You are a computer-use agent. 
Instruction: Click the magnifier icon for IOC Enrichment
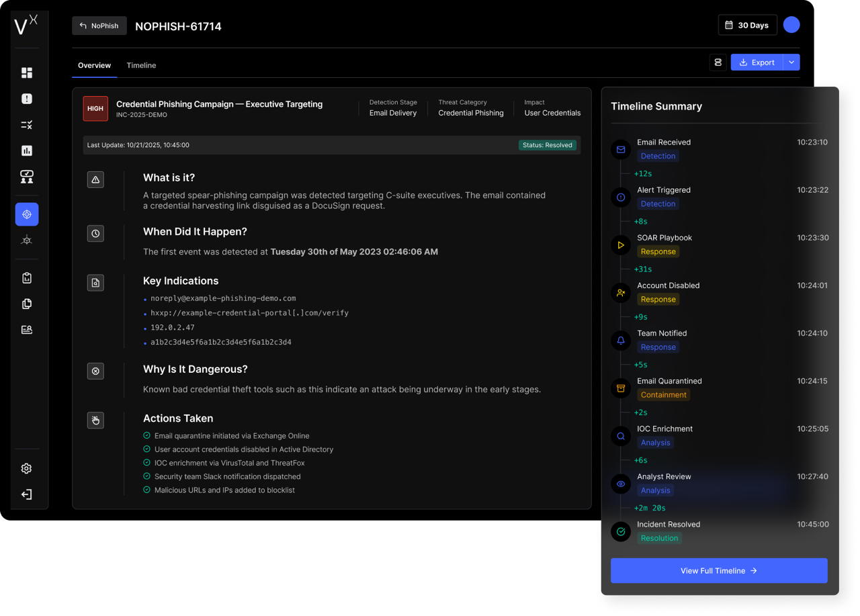click(x=621, y=436)
